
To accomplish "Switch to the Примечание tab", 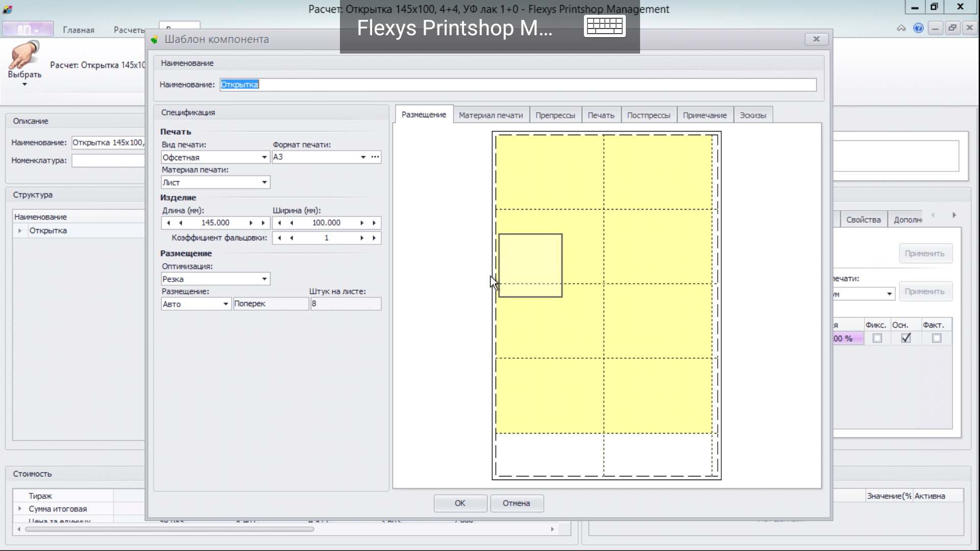I will [x=704, y=115].
